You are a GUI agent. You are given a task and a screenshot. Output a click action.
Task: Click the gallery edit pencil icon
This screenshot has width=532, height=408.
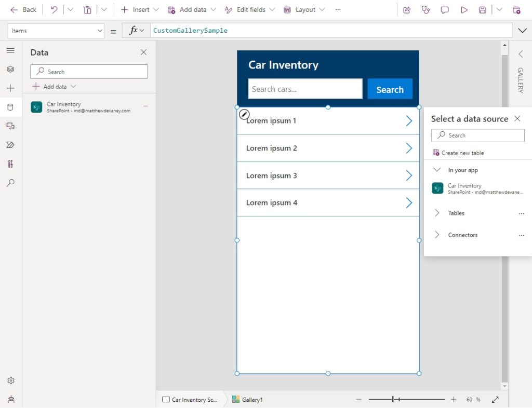pyautogui.click(x=244, y=115)
